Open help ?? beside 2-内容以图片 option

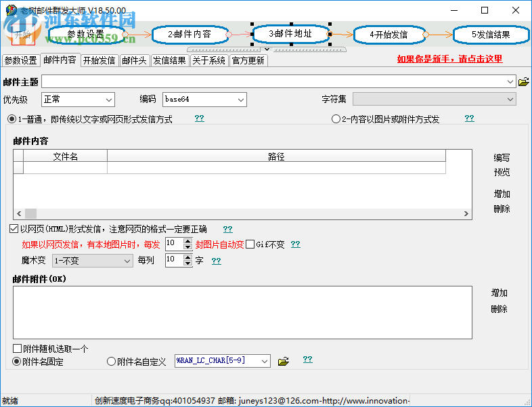click(469, 118)
